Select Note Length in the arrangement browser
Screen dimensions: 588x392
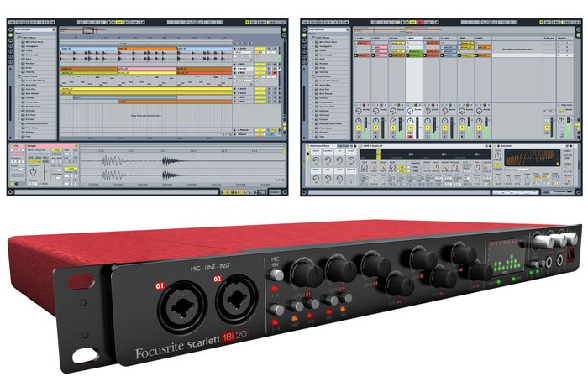coord(32,55)
